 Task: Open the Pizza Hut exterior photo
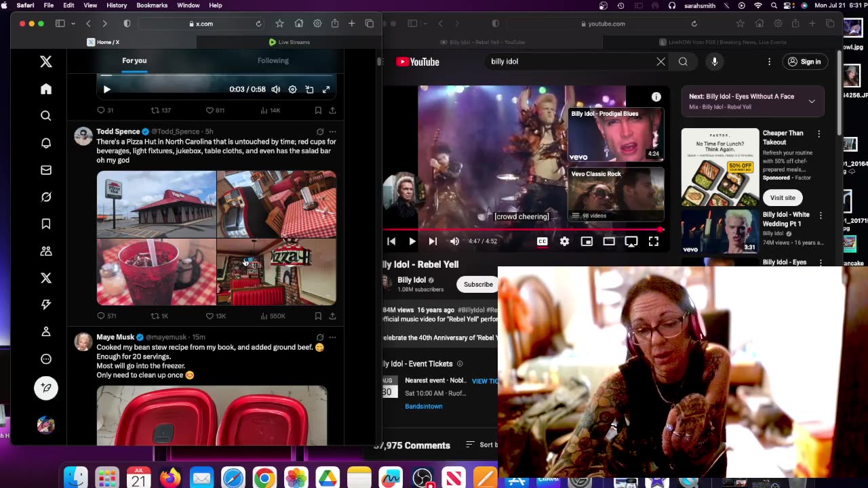pos(156,204)
